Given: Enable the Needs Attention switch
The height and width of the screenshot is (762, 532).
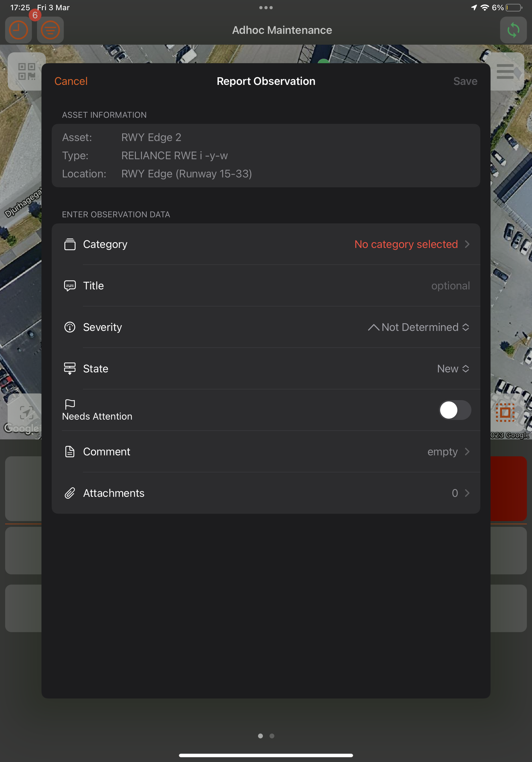Looking at the screenshot, I should click(x=454, y=410).
